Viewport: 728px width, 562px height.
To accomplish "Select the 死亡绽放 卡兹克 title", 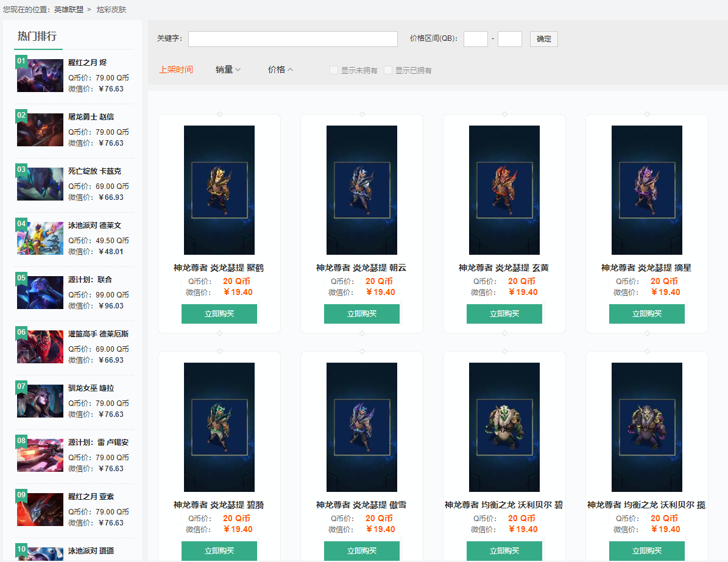I will (94, 171).
